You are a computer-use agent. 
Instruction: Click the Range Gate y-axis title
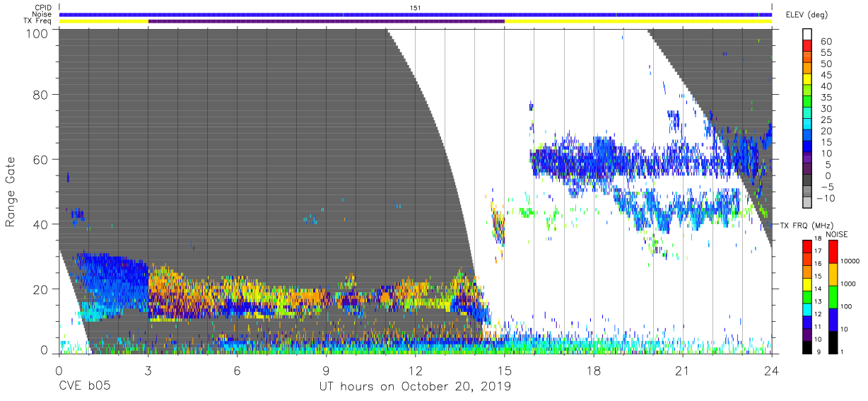(x=10, y=191)
